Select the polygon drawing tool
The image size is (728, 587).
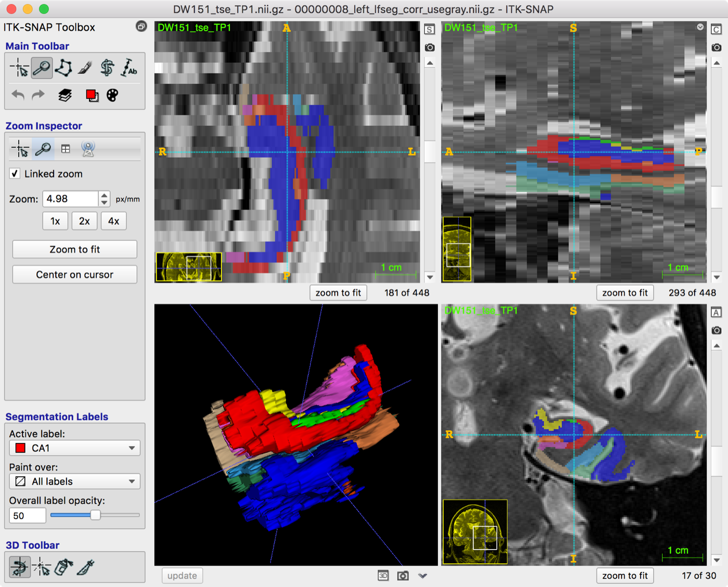[x=63, y=68]
